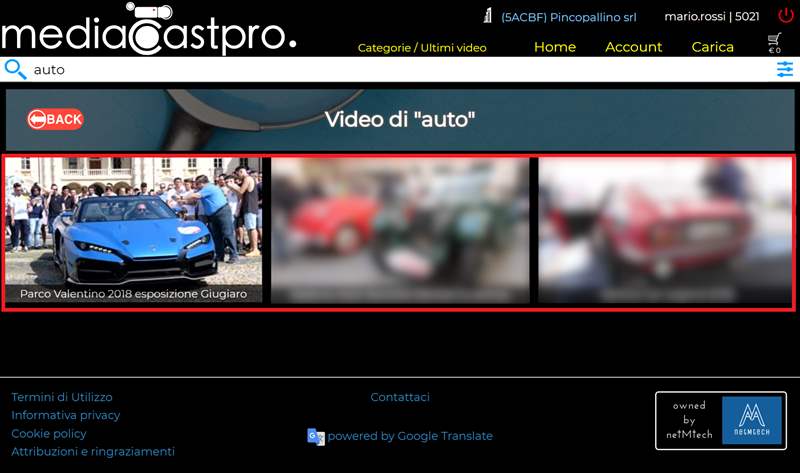Open Termini di Utilizzo link
Screen dimensions: 800x473
62,397
